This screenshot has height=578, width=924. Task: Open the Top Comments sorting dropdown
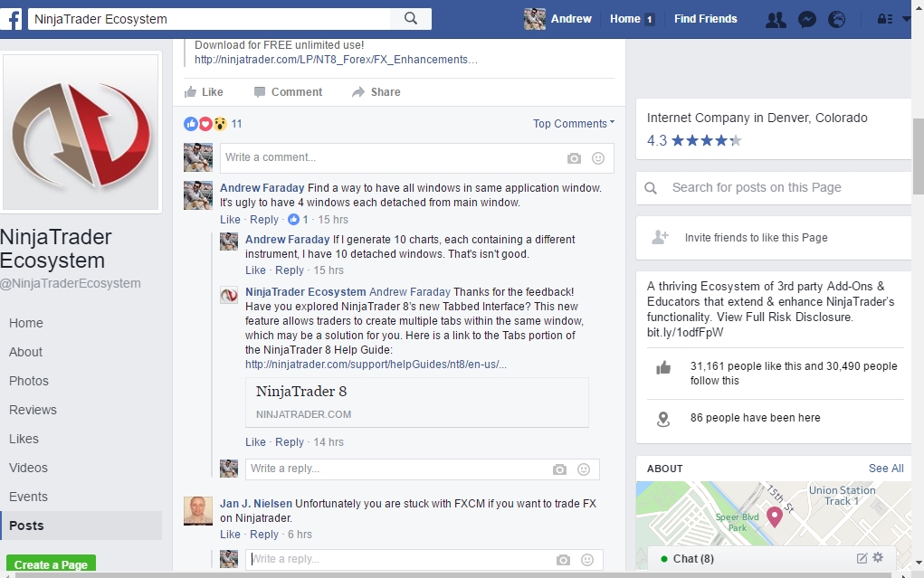[x=574, y=124]
